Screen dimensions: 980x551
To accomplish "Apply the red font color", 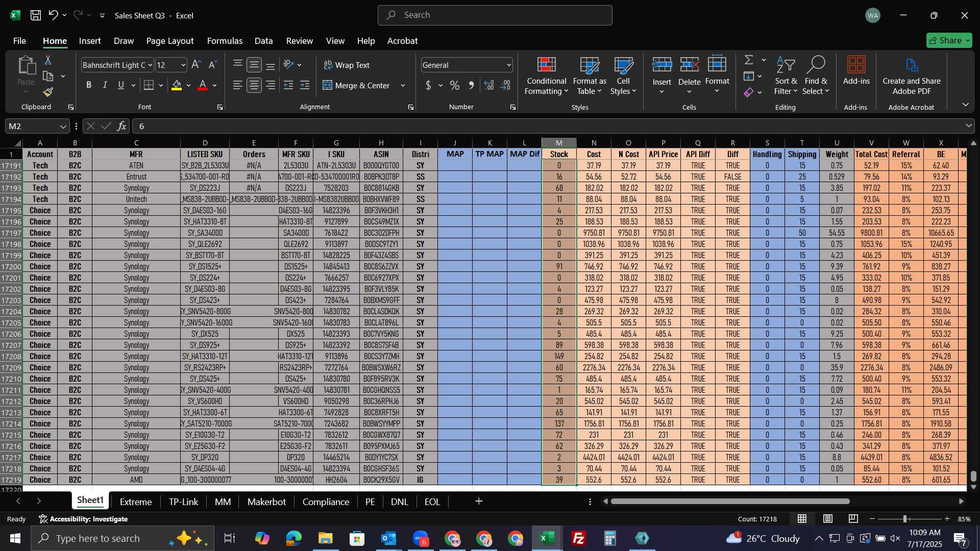I will pyautogui.click(x=203, y=86).
